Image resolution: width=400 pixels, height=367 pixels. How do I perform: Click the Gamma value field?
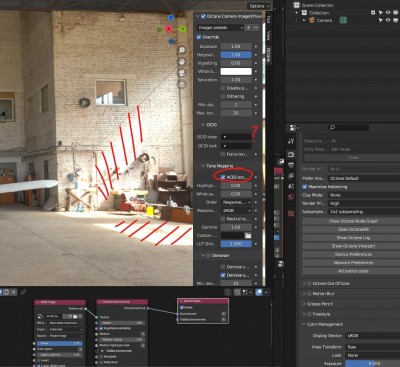click(236, 227)
